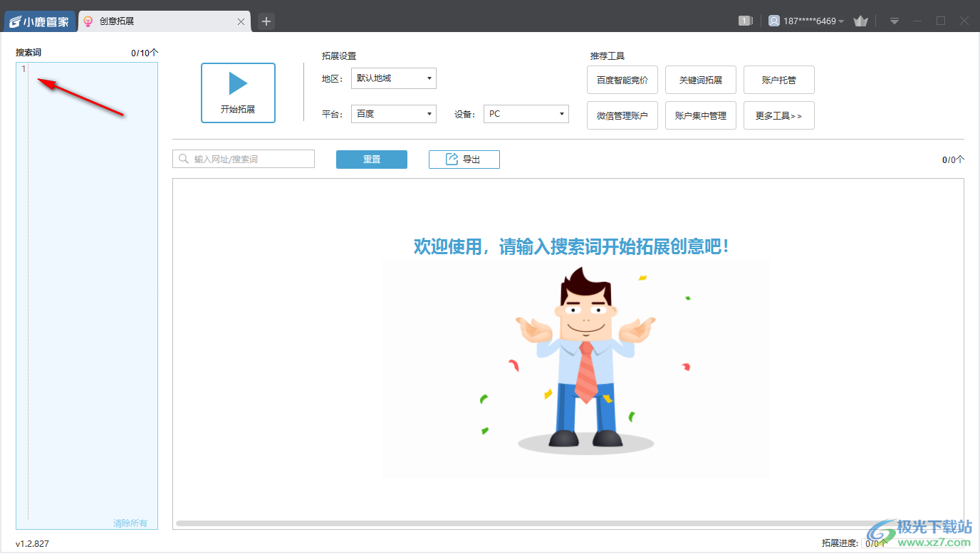Click 更多工具>> button

tap(779, 115)
